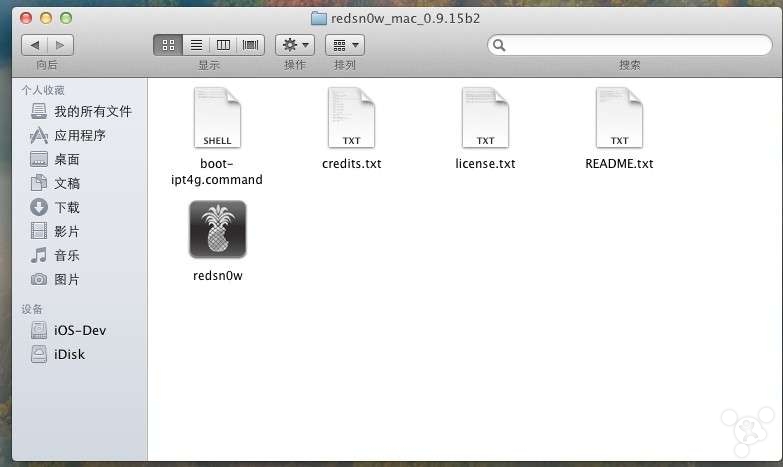The width and height of the screenshot is (783, 467).
Task: Switch to column view
Action: point(223,45)
